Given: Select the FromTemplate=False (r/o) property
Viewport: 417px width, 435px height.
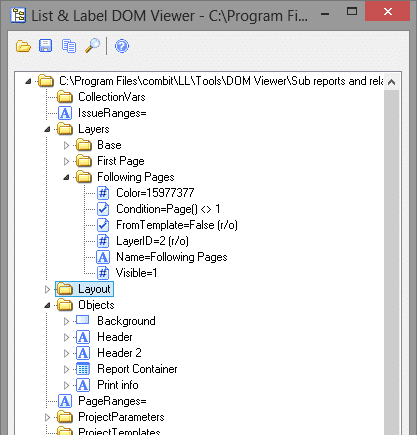Looking at the screenshot, I should pyautogui.click(x=177, y=225).
